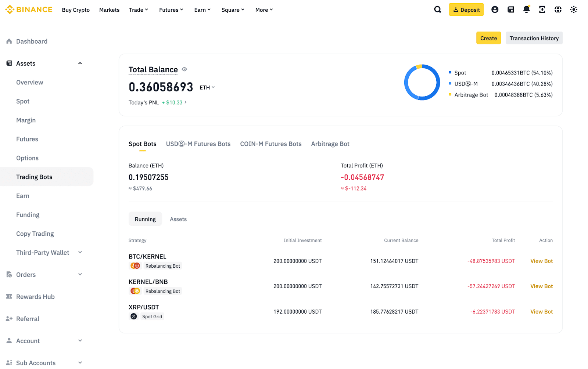This screenshot has height=369, width=588.
Task: Open the Futures menu in navbar
Action: click(x=171, y=10)
